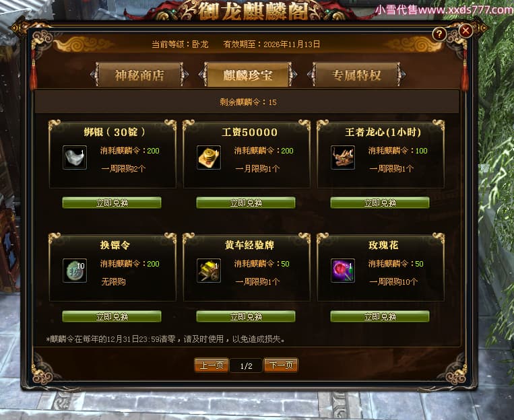514x420 pixels.
Task: Click the 玫瑰花 rose item icon
Action: point(343,271)
